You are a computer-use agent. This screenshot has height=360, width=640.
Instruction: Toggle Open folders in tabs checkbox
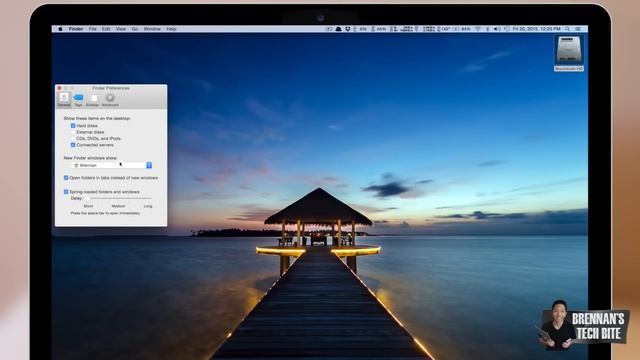[66, 178]
